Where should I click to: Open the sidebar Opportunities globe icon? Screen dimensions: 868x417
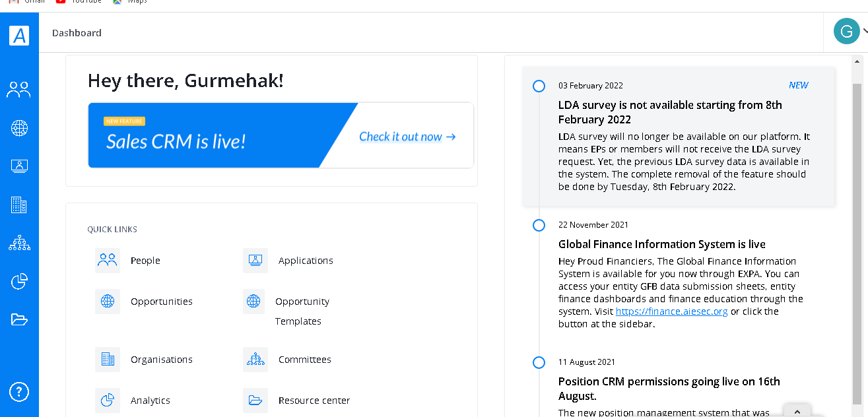coord(19,128)
